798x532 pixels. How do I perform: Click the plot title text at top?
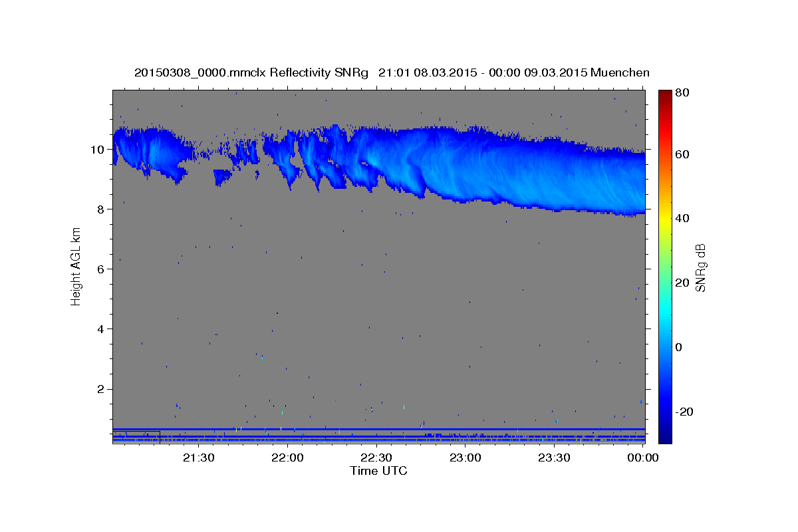[x=392, y=72]
